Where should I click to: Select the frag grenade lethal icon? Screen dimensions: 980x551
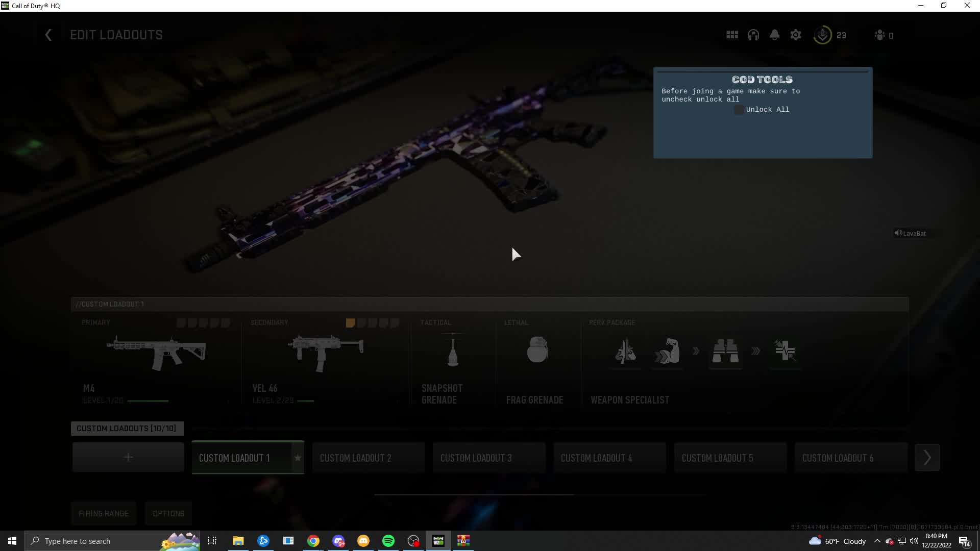click(x=537, y=351)
